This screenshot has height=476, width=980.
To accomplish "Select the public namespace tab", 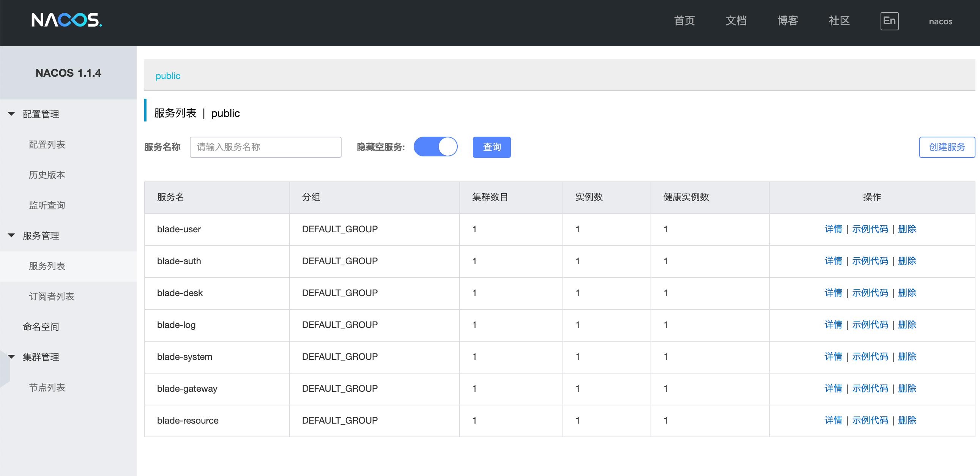I will (x=168, y=76).
